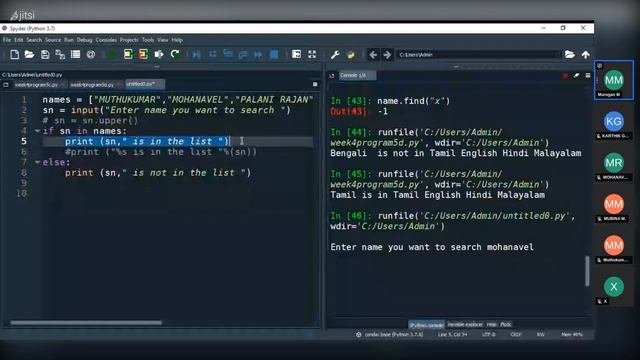Click the console vertical scrollbar

point(587,271)
